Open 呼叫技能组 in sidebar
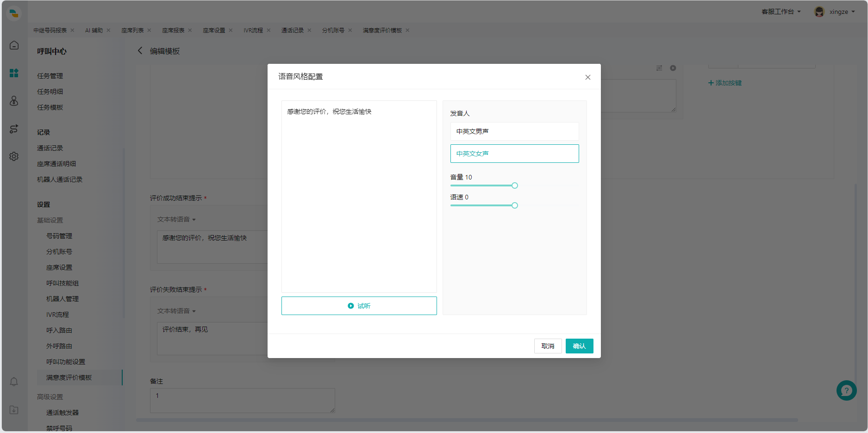The width and height of the screenshot is (868, 433). pos(62,283)
